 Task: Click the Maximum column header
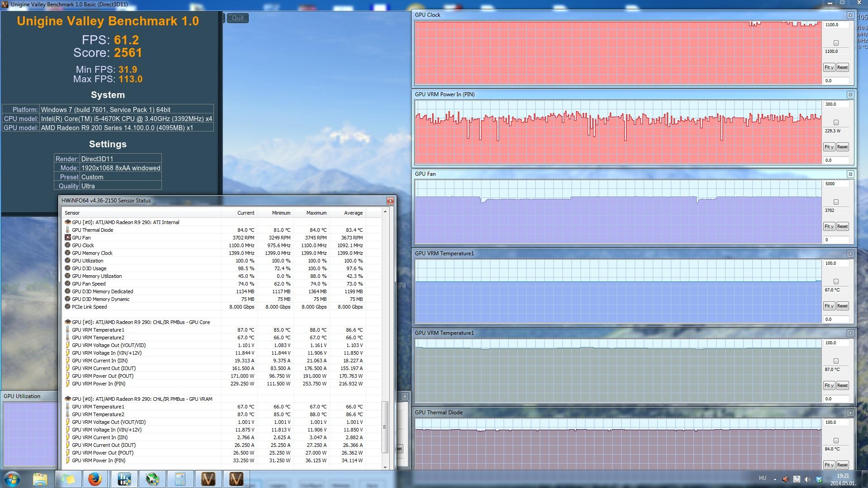(316, 213)
